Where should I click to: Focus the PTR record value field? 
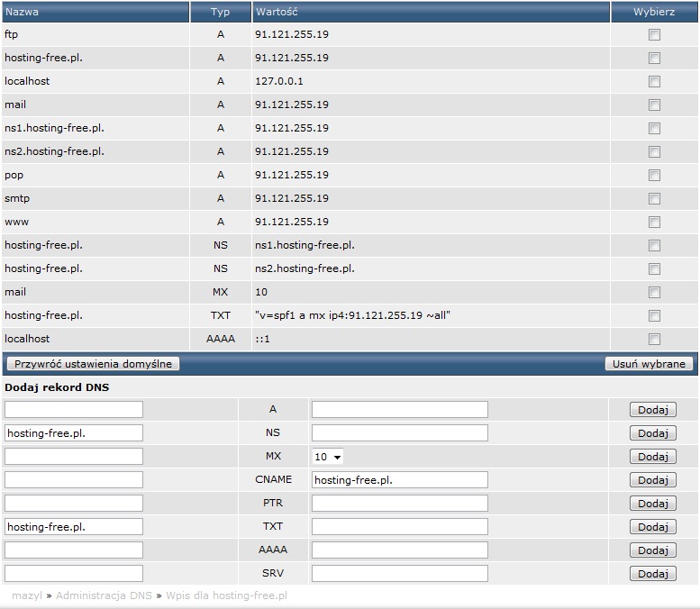400,504
